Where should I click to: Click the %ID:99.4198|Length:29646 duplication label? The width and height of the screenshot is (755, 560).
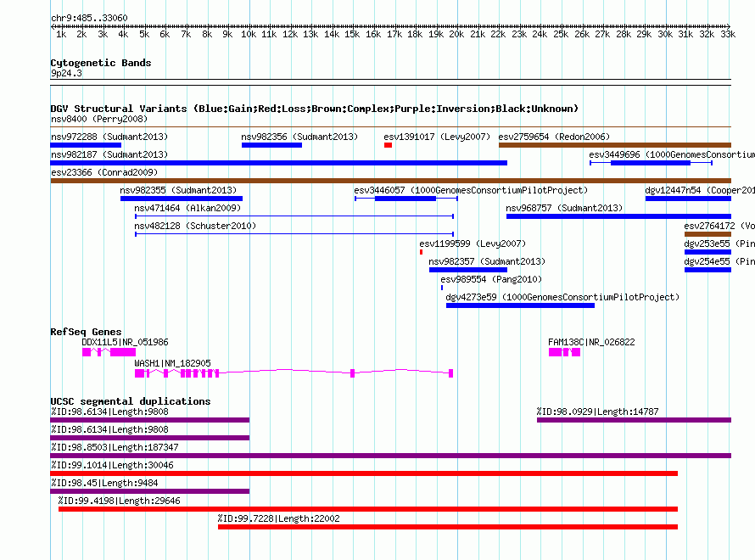(120, 501)
